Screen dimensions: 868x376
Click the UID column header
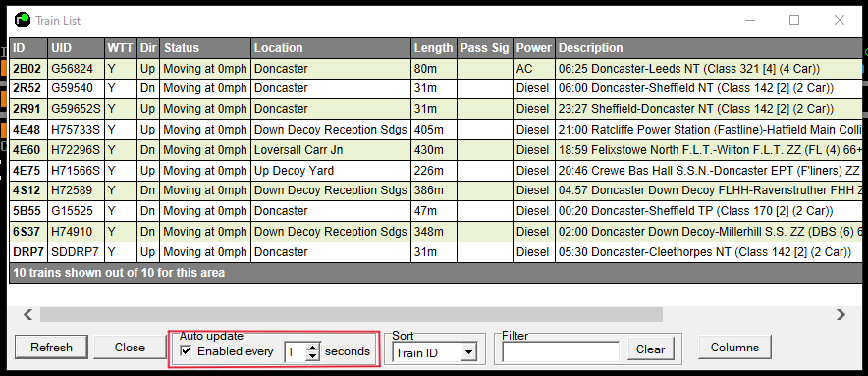[77, 48]
